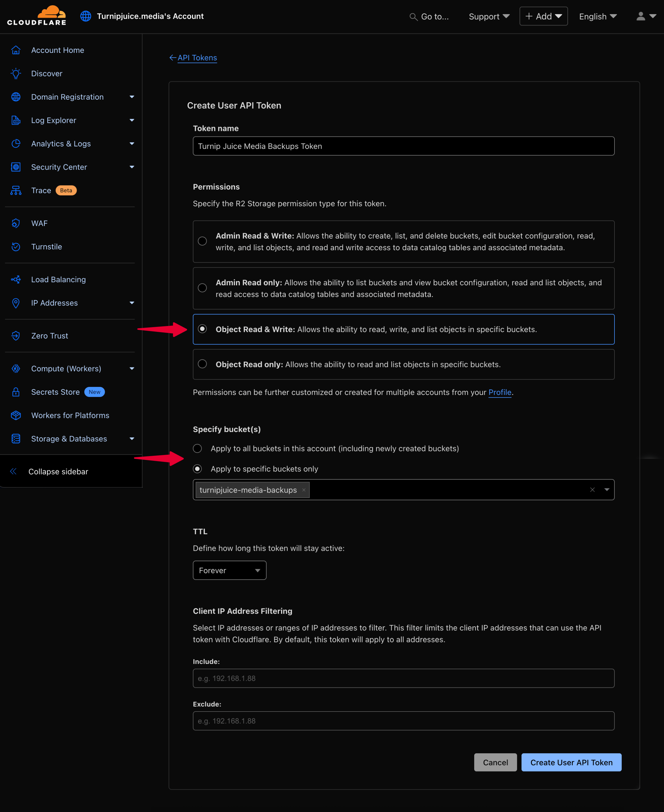This screenshot has width=664, height=812.
Task: Click the Analytics & Logs pie chart icon
Action: (16, 143)
